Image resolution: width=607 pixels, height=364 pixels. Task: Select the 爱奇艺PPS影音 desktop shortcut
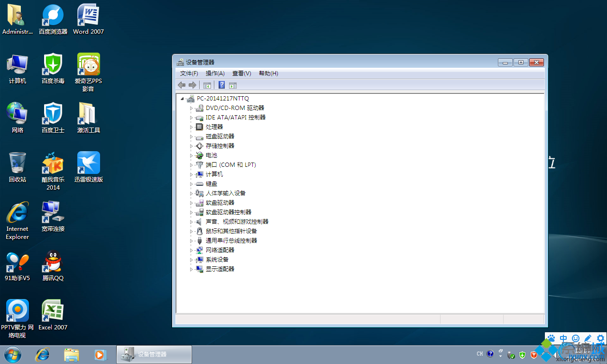89,73
